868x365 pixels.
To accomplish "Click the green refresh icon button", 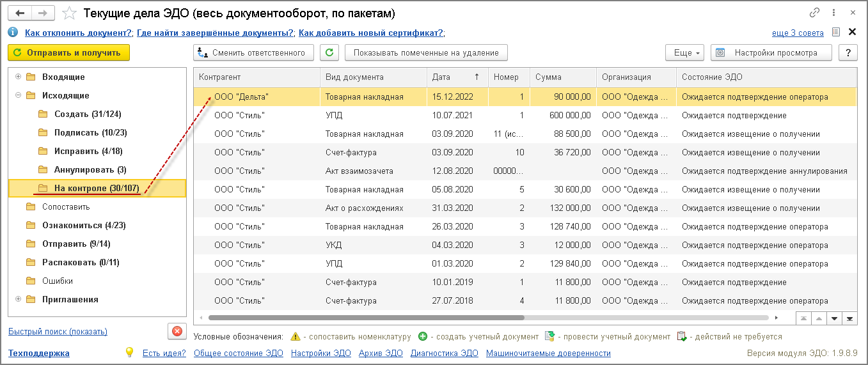I will (x=329, y=53).
